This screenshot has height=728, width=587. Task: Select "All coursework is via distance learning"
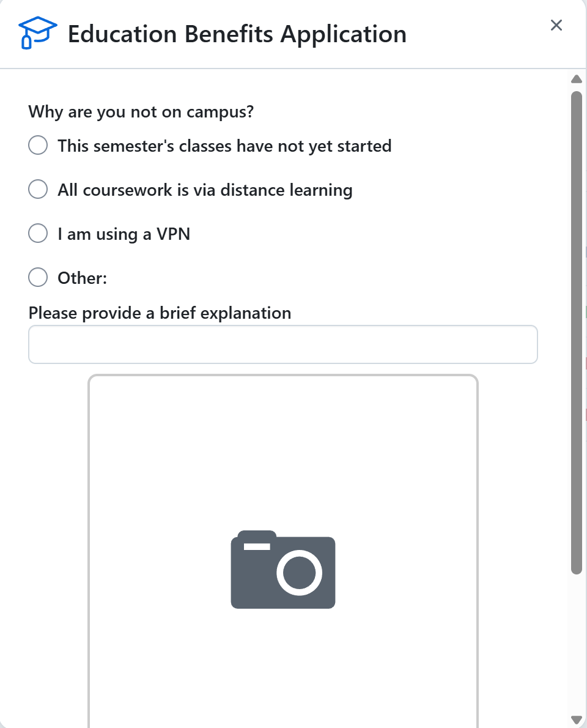click(37, 189)
